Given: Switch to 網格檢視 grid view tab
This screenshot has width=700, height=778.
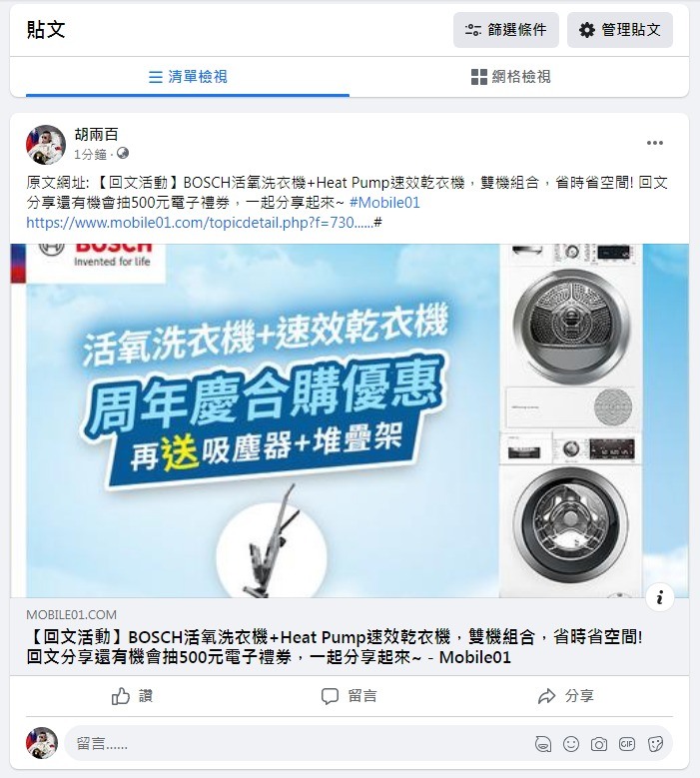Looking at the screenshot, I should 510,77.
